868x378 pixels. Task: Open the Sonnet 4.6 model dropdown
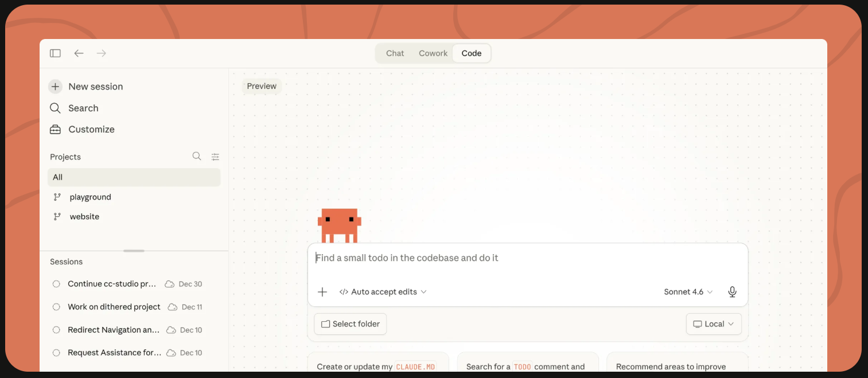coord(688,292)
